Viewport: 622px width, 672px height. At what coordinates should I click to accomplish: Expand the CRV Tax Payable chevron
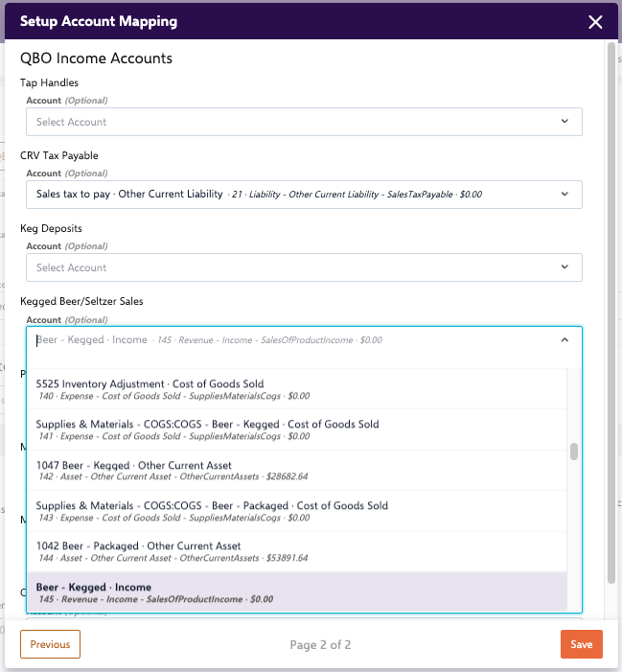[x=564, y=194]
